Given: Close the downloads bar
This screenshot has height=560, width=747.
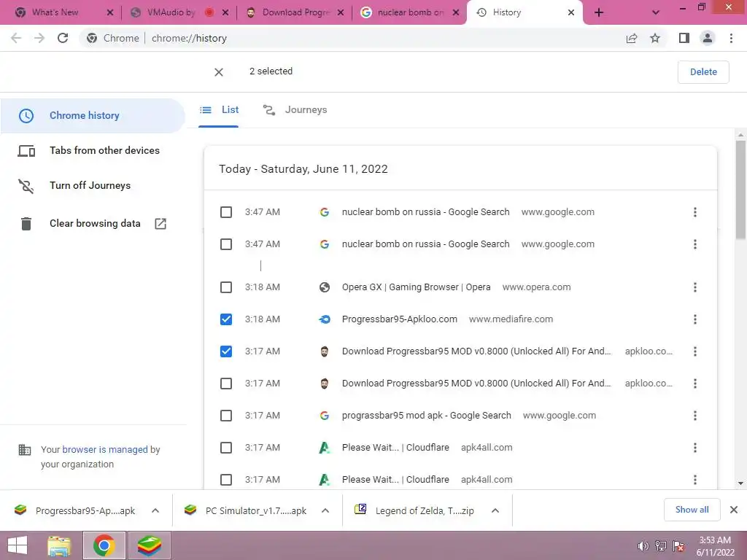Looking at the screenshot, I should [734, 510].
